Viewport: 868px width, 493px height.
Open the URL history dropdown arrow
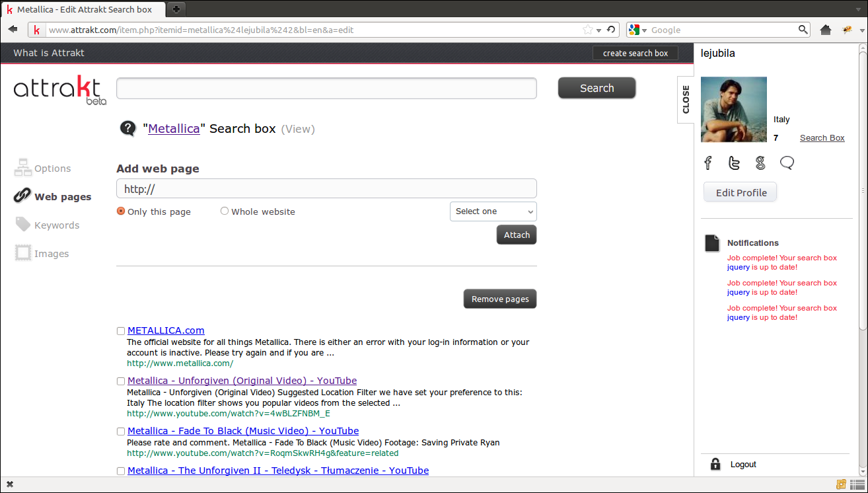[598, 30]
